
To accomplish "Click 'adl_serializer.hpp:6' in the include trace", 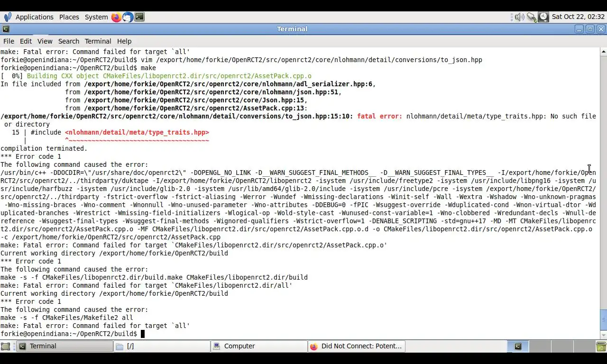I will point(335,84).
